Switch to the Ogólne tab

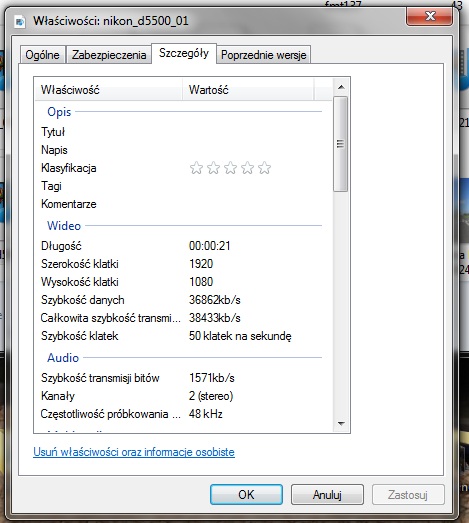[x=42, y=55]
